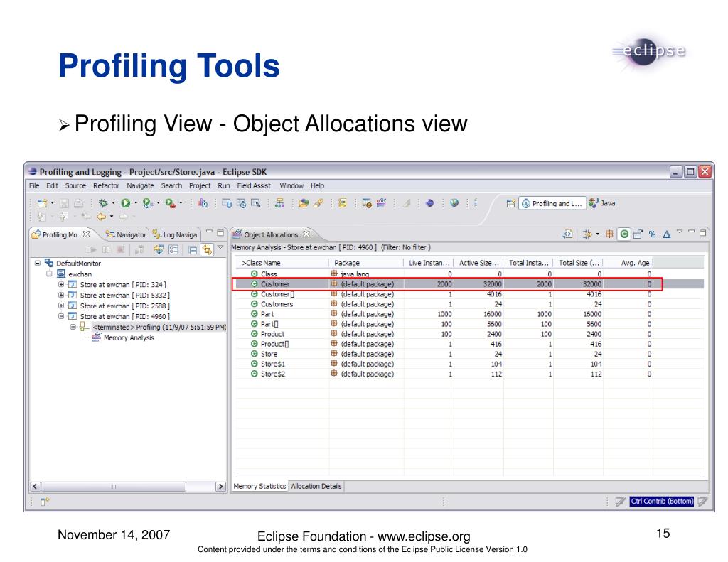Click the open folder toolbar icon
The image size is (728, 562).
[304, 203]
